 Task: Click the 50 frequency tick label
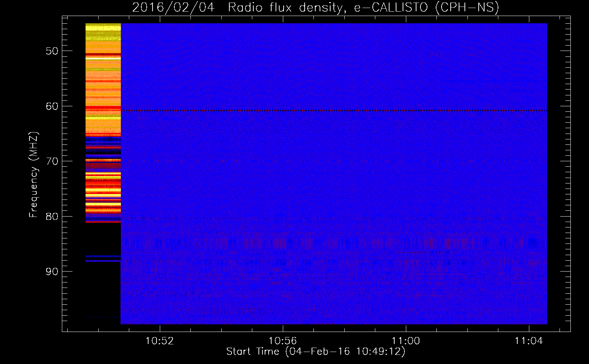pyautogui.click(x=52, y=51)
